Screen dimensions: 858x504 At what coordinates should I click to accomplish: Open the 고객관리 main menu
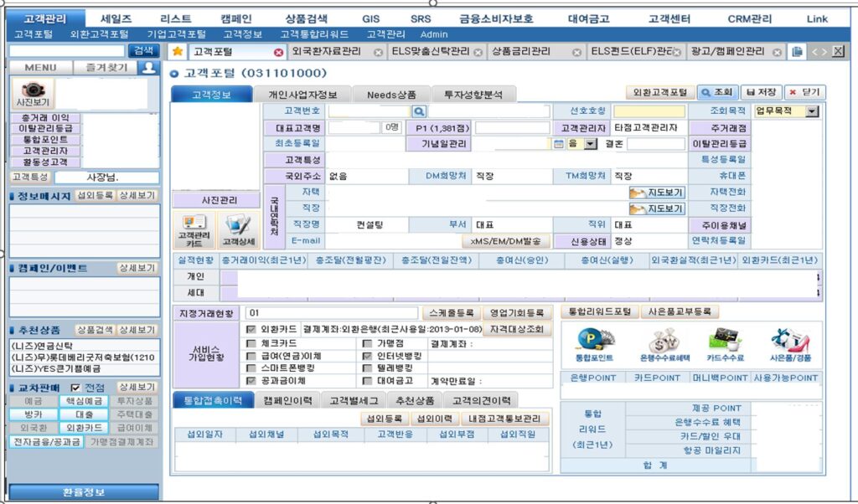click(x=45, y=18)
